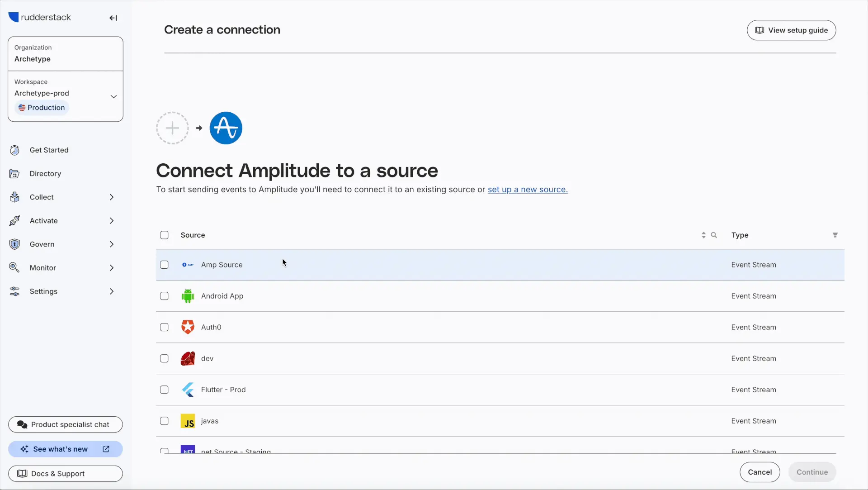The image size is (868, 490).
Task: Open Govern menu item
Action: click(x=42, y=244)
